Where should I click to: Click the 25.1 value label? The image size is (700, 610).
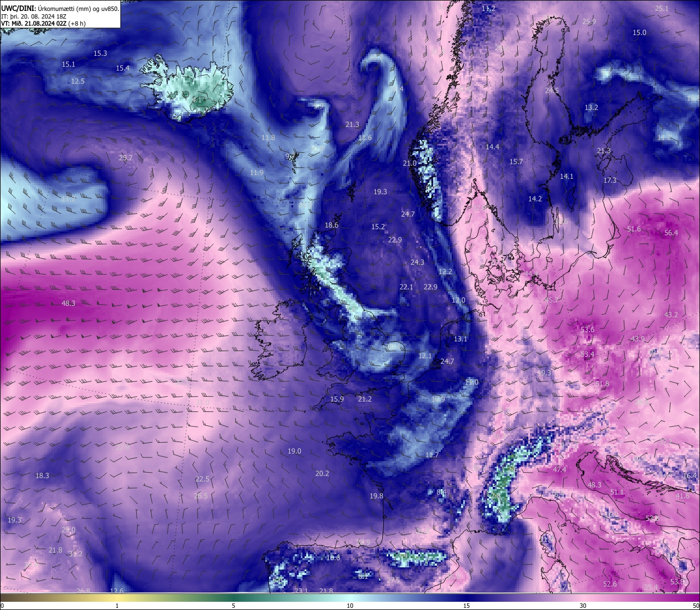662,9
